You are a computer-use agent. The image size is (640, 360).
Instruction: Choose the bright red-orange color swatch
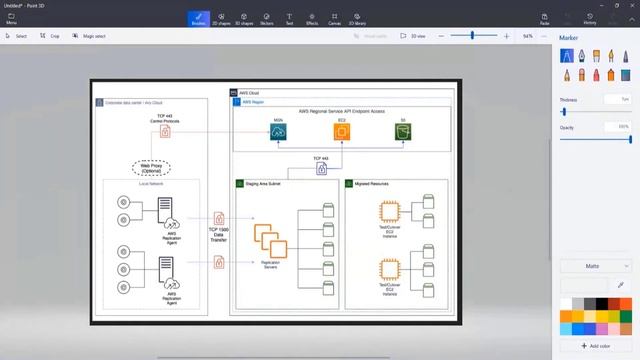click(626, 304)
